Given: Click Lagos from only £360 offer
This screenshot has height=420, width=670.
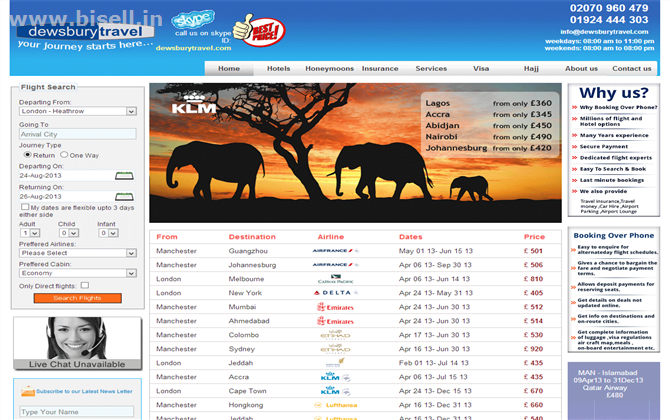Looking at the screenshot, I should click(488, 103).
